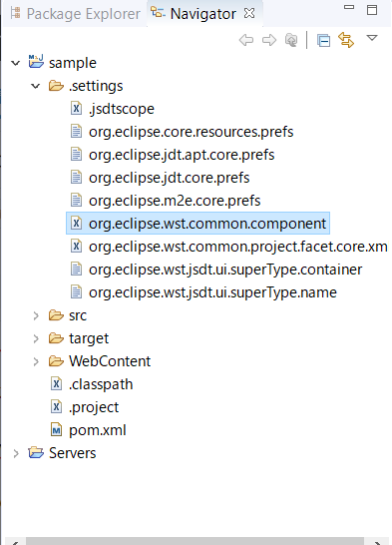Expand the Servers project node

pyautogui.click(x=16, y=453)
